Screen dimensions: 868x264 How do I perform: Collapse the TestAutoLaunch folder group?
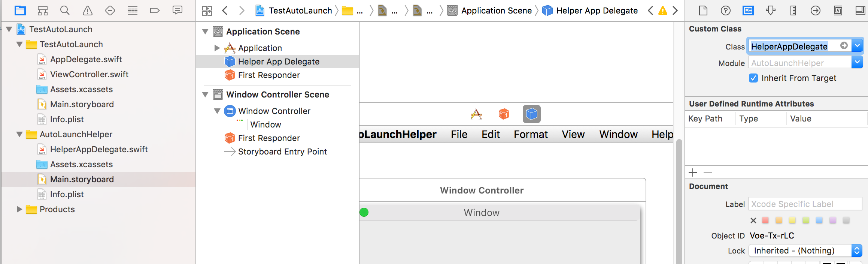(x=19, y=44)
